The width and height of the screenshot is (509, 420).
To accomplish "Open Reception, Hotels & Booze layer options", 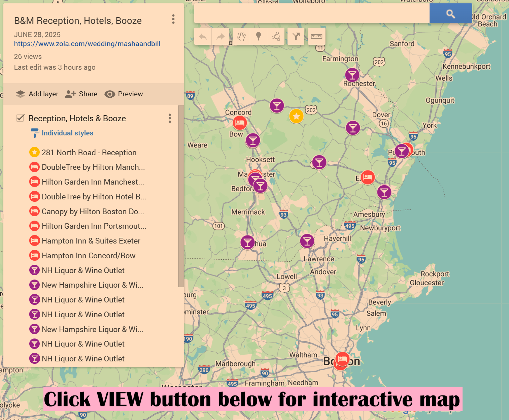I will point(170,118).
